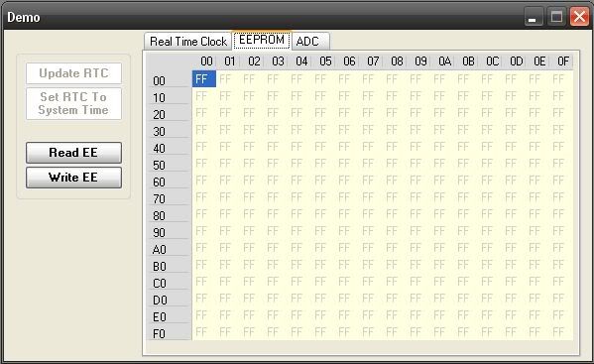This screenshot has height=364, width=594.
Task: Select cell at row 80 column 02
Action: coord(252,213)
